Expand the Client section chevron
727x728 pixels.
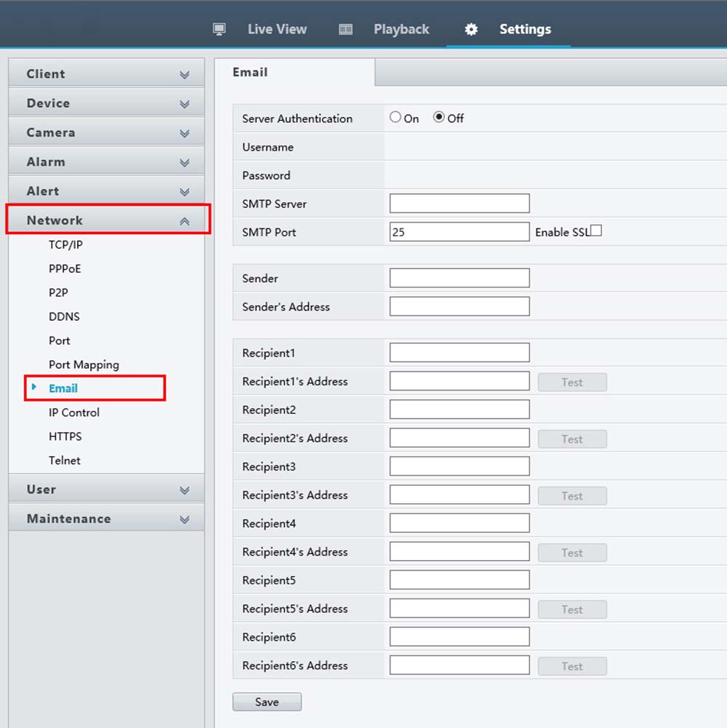click(185, 75)
